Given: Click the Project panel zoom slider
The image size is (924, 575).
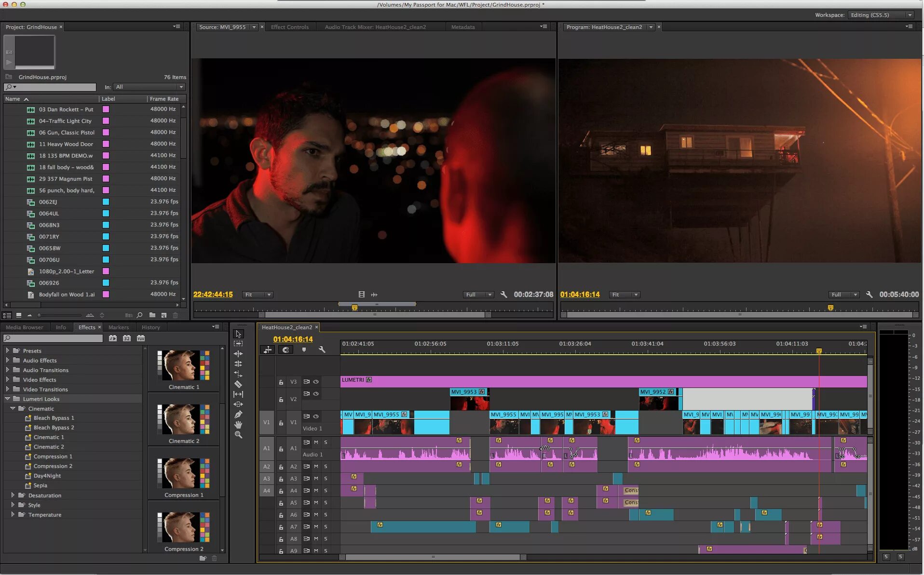Looking at the screenshot, I should tap(59, 315).
